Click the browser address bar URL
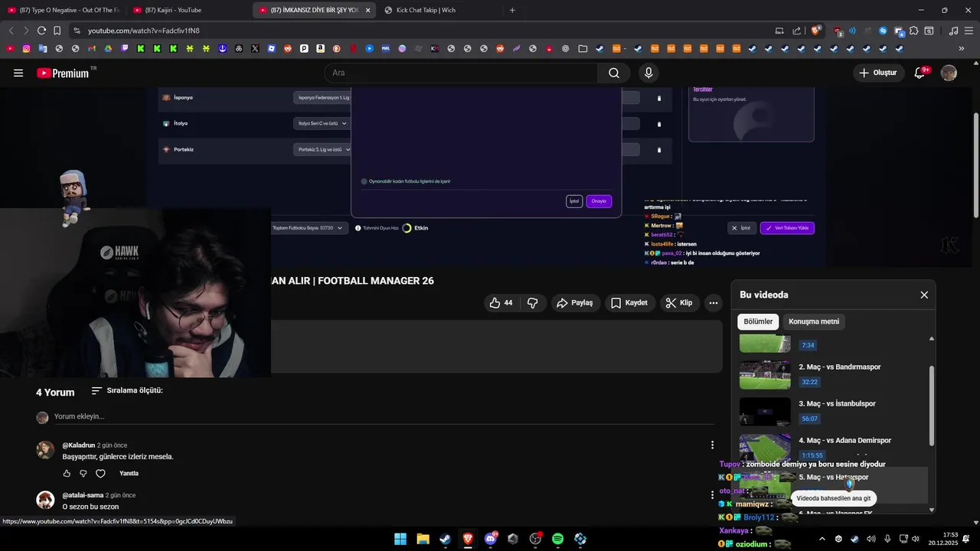Screen dimensions: 980x551 [144, 31]
